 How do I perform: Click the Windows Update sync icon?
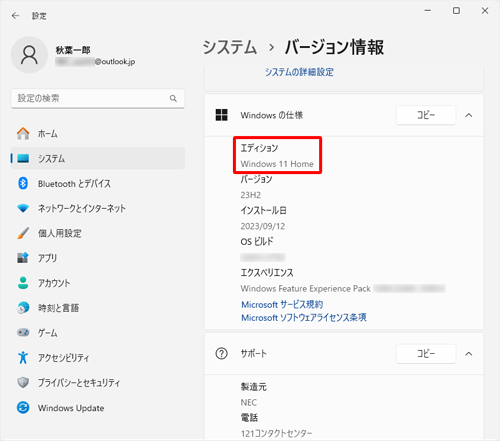pos(23,407)
